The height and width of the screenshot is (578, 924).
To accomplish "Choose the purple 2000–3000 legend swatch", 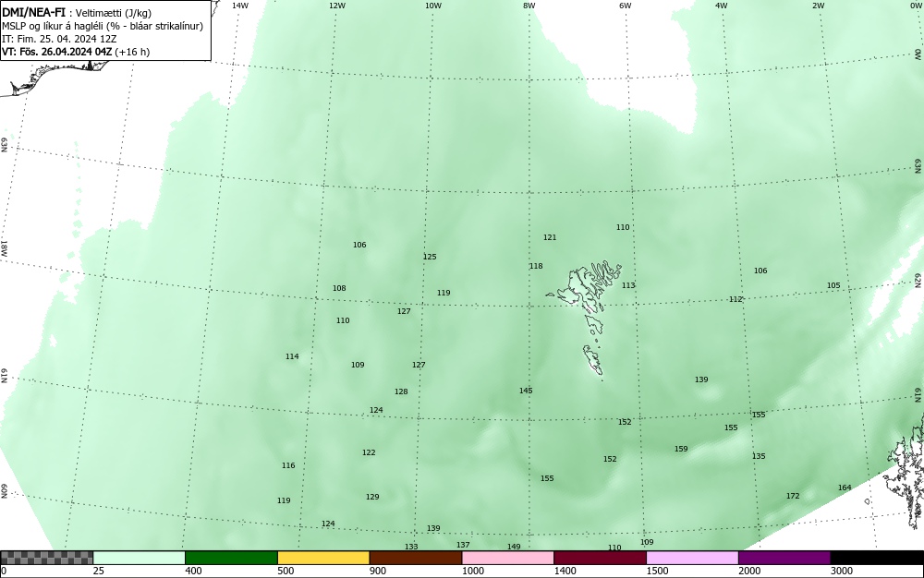I will (784, 558).
